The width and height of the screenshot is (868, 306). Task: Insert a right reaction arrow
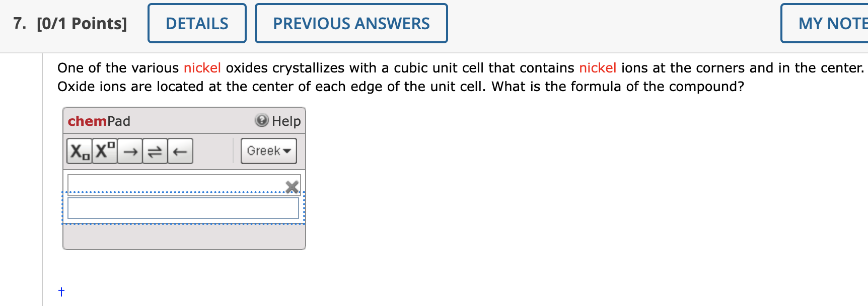pyautogui.click(x=129, y=150)
